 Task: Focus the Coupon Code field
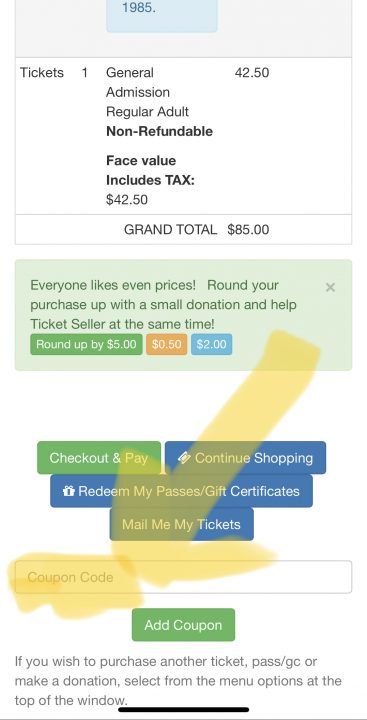[183, 577]
